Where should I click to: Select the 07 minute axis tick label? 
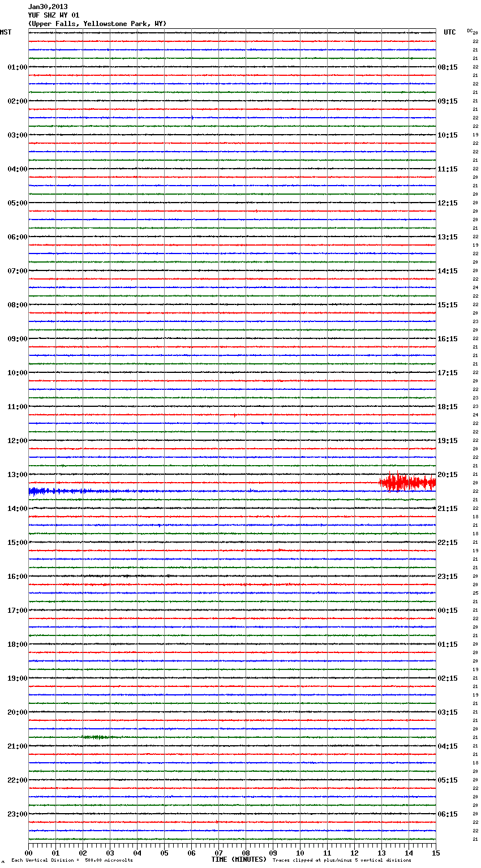tap(218, 853)
